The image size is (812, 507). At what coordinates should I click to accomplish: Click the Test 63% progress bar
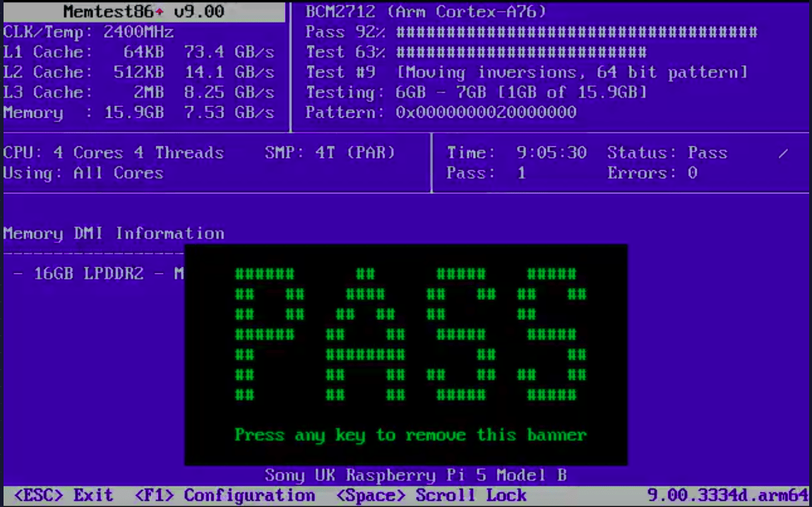522,52
